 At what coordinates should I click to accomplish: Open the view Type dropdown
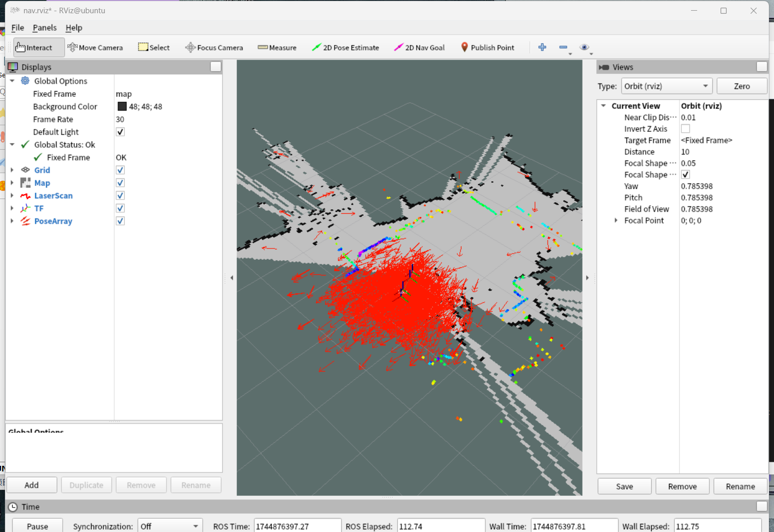[x=666, y=86]
